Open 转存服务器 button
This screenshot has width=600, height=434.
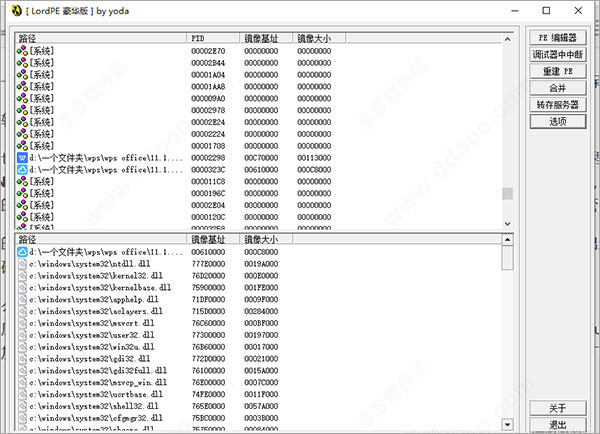point(558,105)
